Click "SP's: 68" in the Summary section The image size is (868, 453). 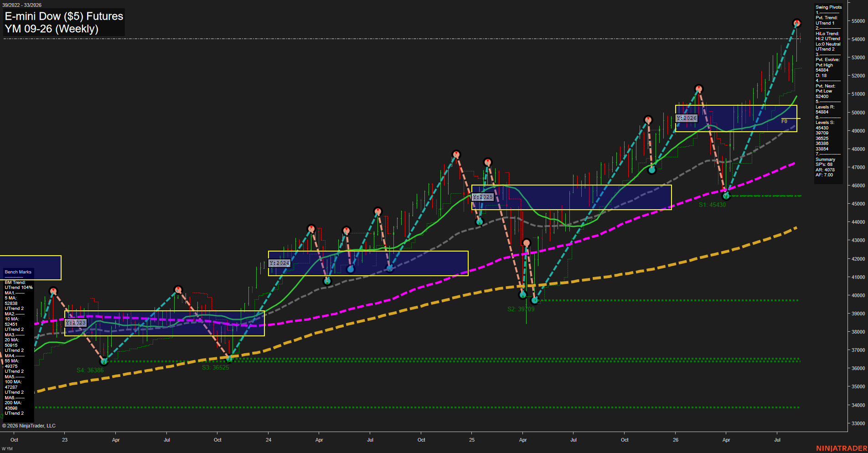824,165
